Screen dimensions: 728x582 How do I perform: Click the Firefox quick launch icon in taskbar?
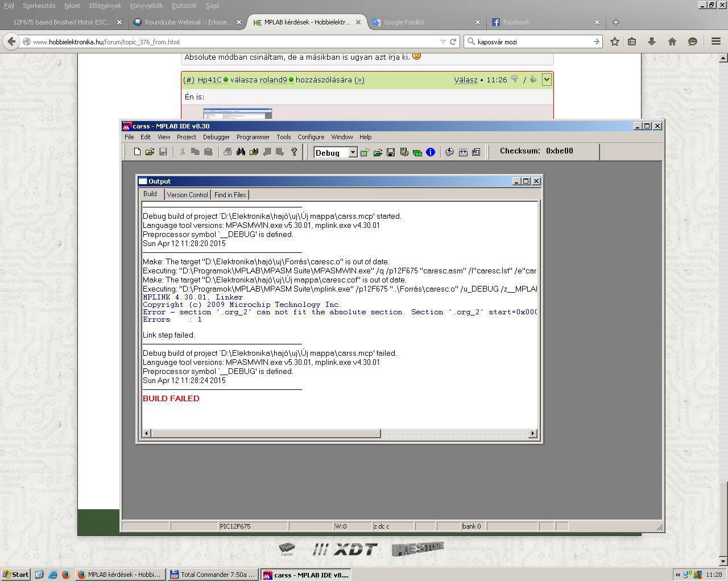(65, 575)
